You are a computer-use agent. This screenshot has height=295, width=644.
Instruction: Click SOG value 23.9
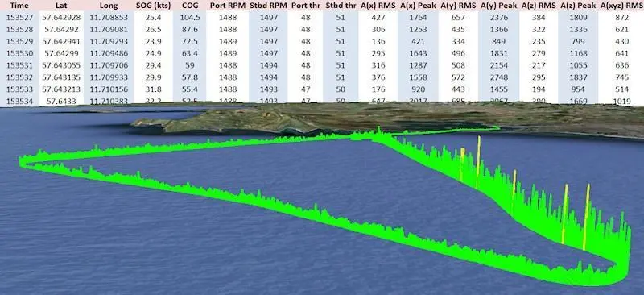point(152,42)
